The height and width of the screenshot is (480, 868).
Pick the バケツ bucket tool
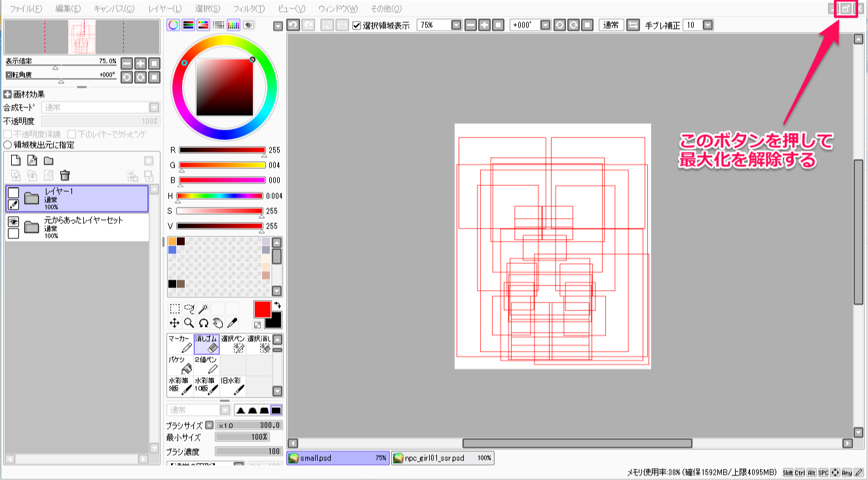tap(180, 365)
